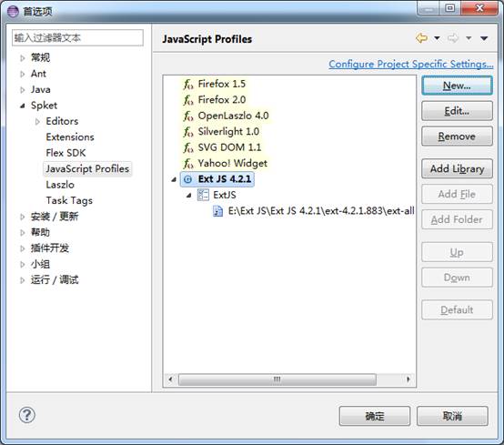The width and height of the screenshot is (504, 445).
Task: Open the help question mark icon
Action: coord(27,415)
